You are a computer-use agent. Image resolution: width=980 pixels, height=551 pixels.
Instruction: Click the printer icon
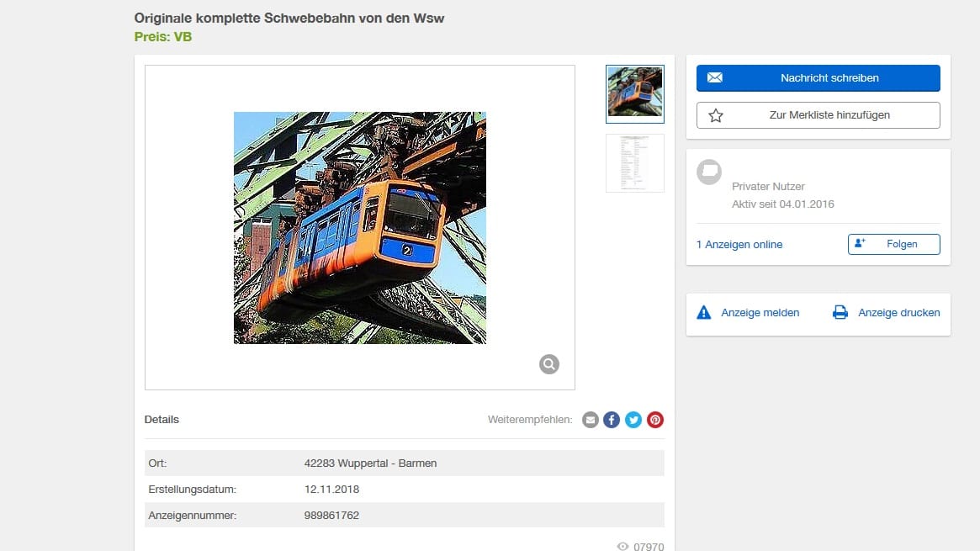pos(840,312)
